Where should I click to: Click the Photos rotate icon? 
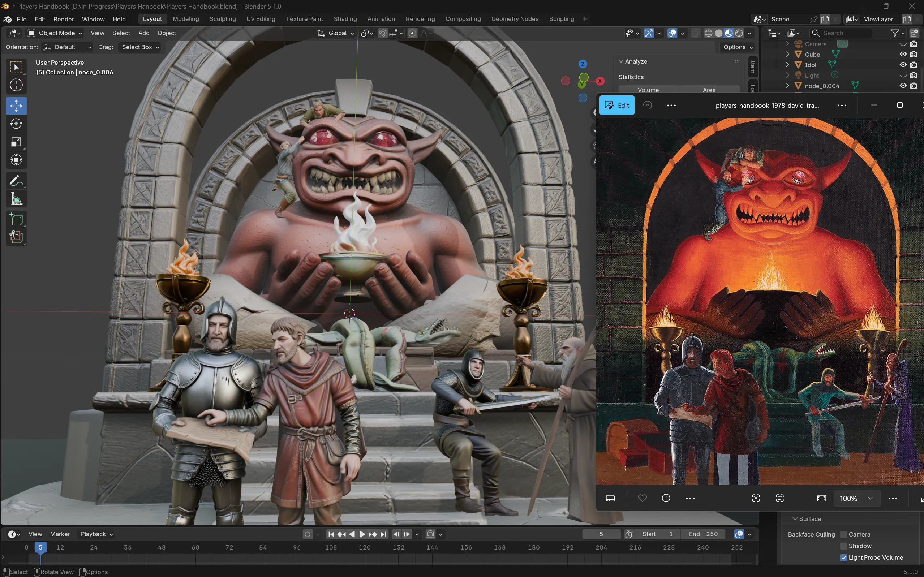[648, 106]
